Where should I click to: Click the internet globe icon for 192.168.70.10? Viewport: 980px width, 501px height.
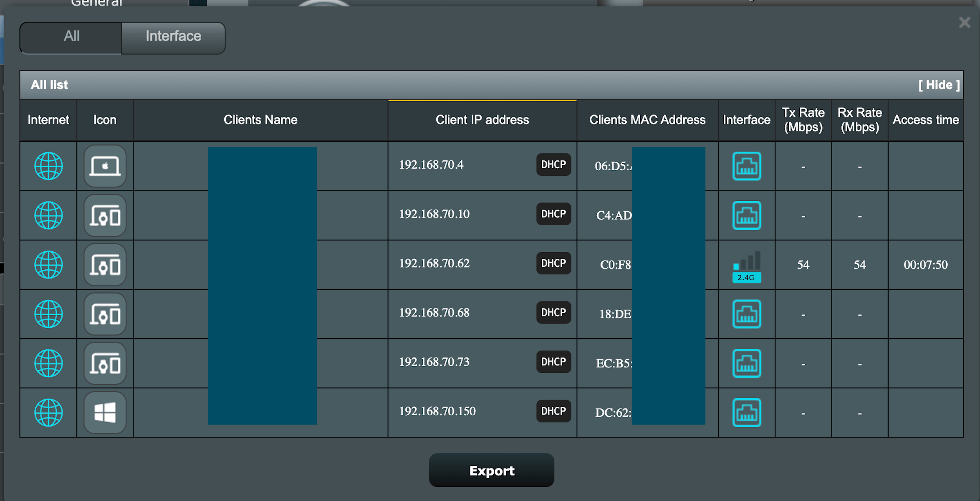[48, 215]
